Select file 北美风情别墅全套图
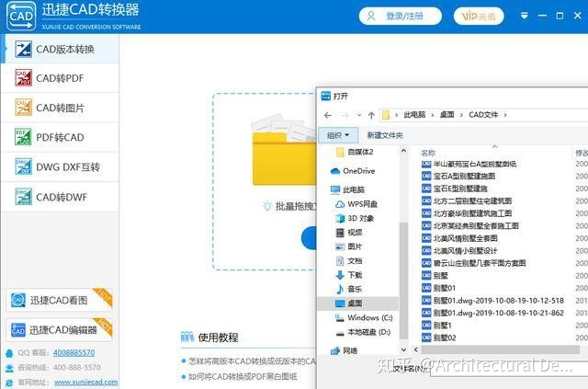This screenshot has height=389, width=588. tap(459, 238)
